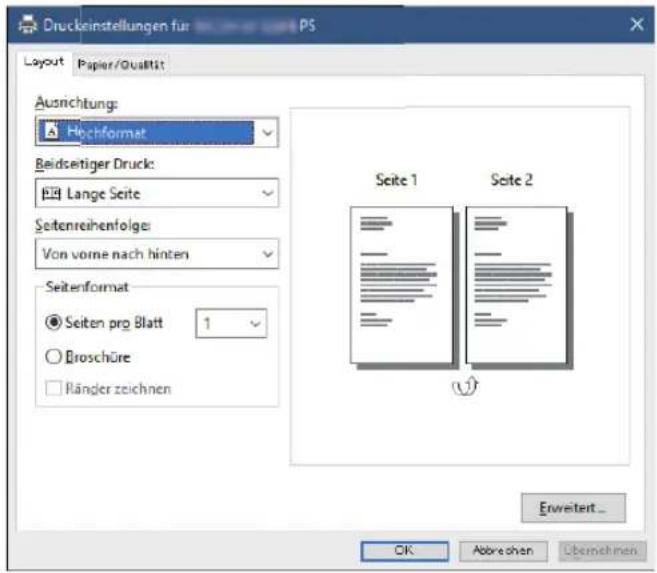Click the portrait icon beside Hochformat
This screenshot has width=657, height=573.
pos(52,132)
